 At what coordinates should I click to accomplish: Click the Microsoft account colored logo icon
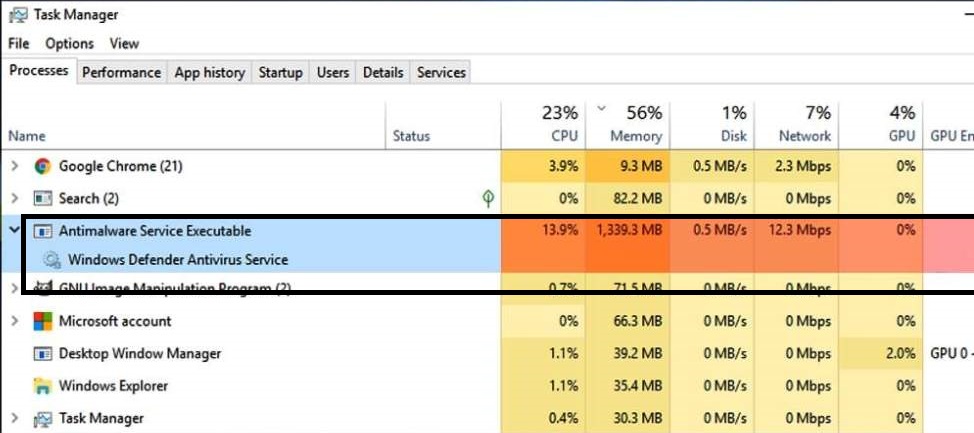42,321
